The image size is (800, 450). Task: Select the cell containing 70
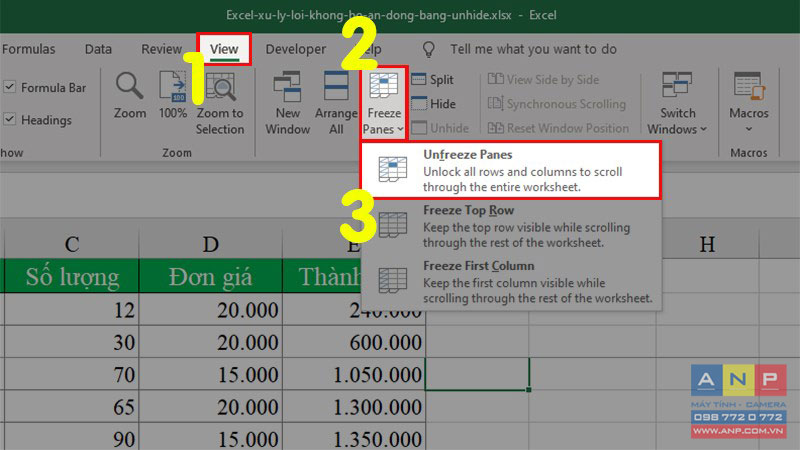72,374
